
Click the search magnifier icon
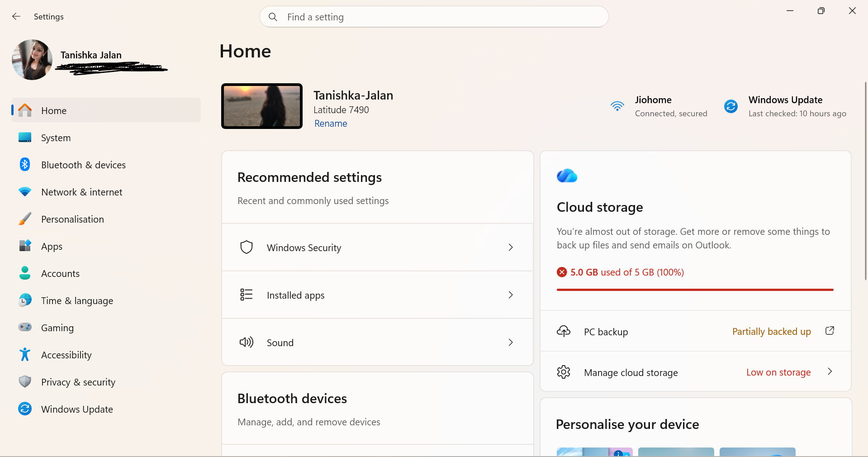[x=273, y=17]
